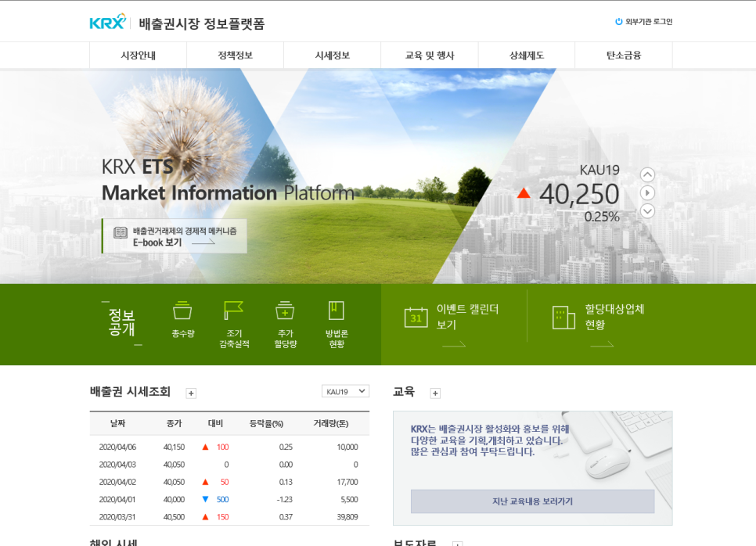Screen dimensions: 756x546
Task: Click the 교육 section heading
Action: coord(404,391)
